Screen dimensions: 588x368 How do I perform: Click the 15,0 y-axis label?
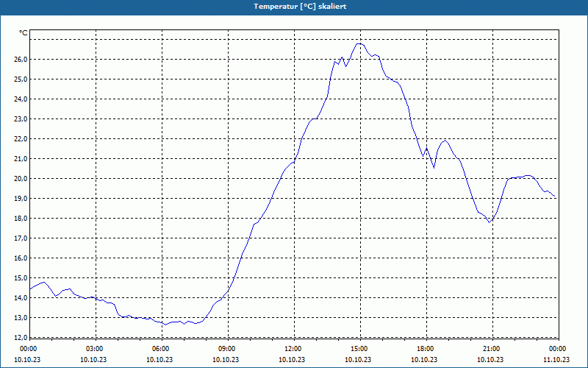21,278
